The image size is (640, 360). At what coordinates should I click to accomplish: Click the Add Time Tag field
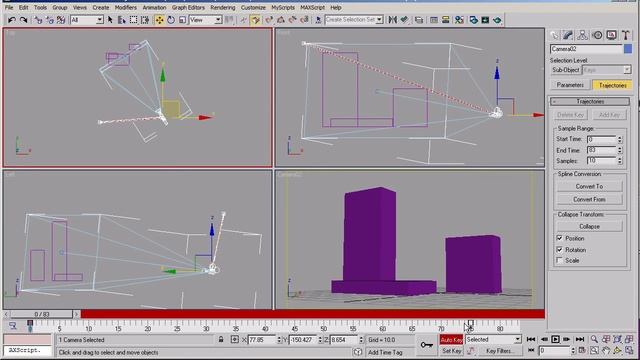[385, 352]
